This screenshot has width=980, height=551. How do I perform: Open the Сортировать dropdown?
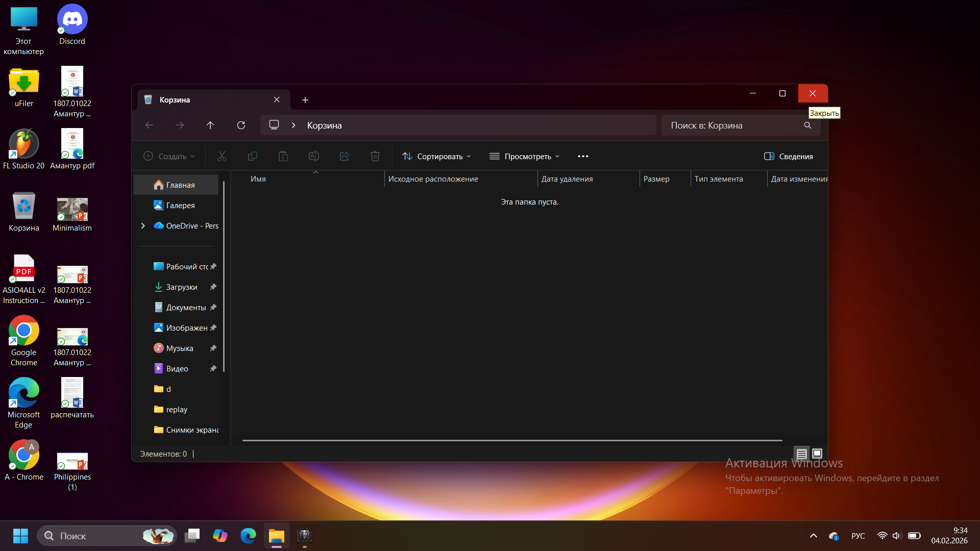(x=436, y=157)
